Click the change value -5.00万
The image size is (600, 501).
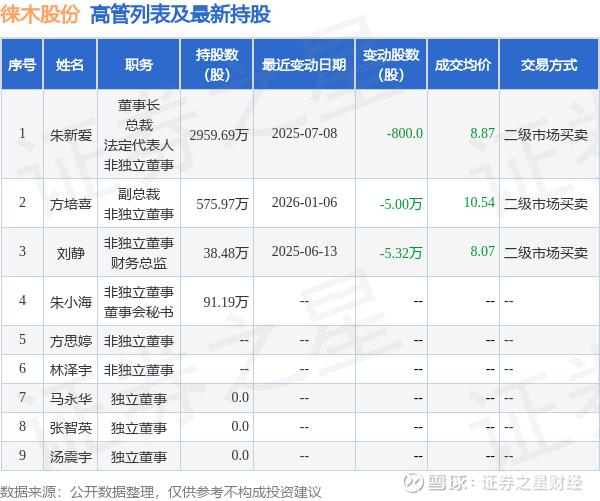coord(401,204)
